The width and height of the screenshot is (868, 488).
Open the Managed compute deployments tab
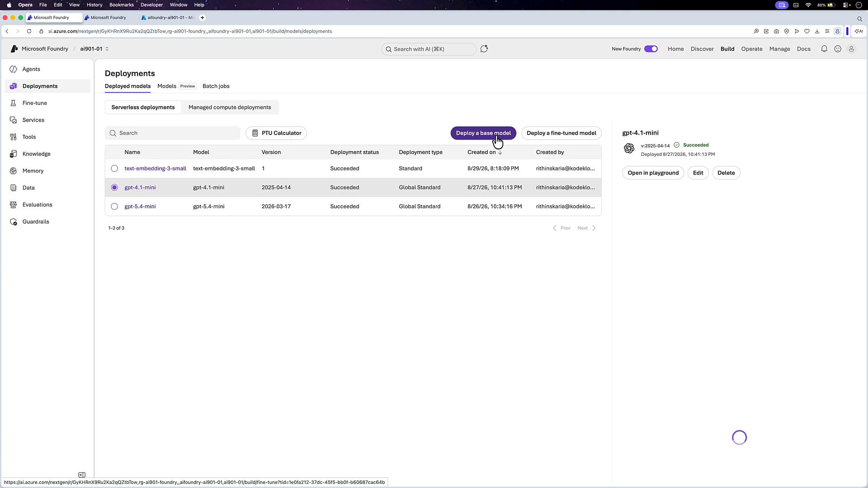pos(230,108)
